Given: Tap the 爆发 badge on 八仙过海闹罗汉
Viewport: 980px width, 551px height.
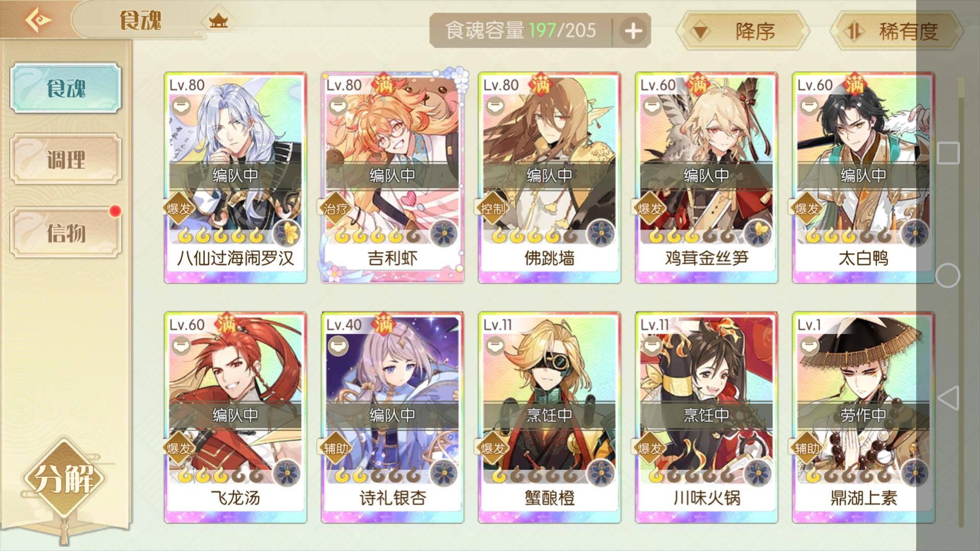Looking at the screenshot, I should coord(178,208).
